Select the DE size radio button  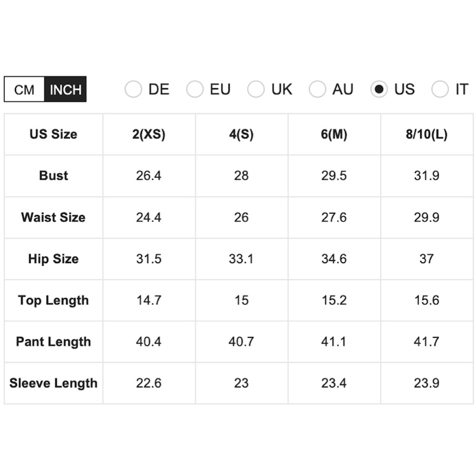click(133, 89)
